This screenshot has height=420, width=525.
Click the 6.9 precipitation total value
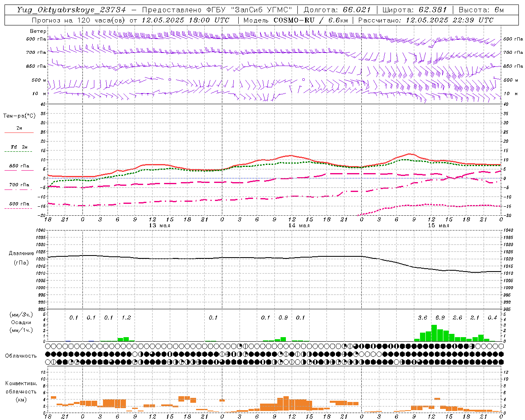(x=440, y=318)
